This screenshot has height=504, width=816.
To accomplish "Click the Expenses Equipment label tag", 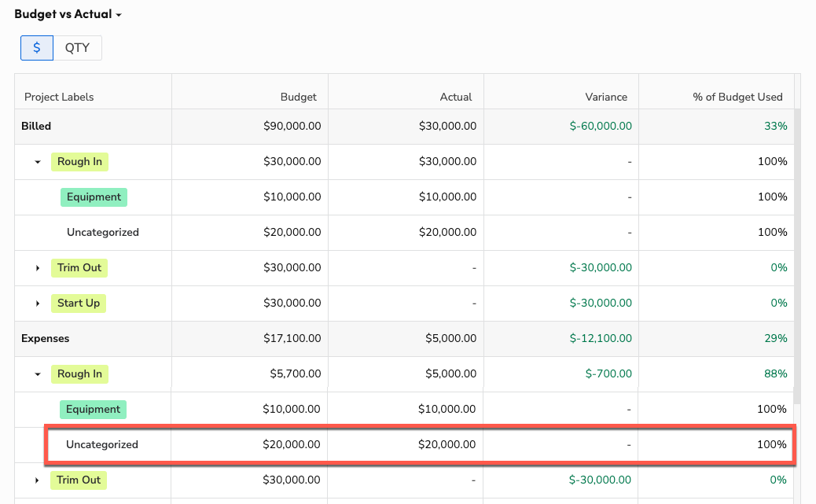I will coord(93,409).
